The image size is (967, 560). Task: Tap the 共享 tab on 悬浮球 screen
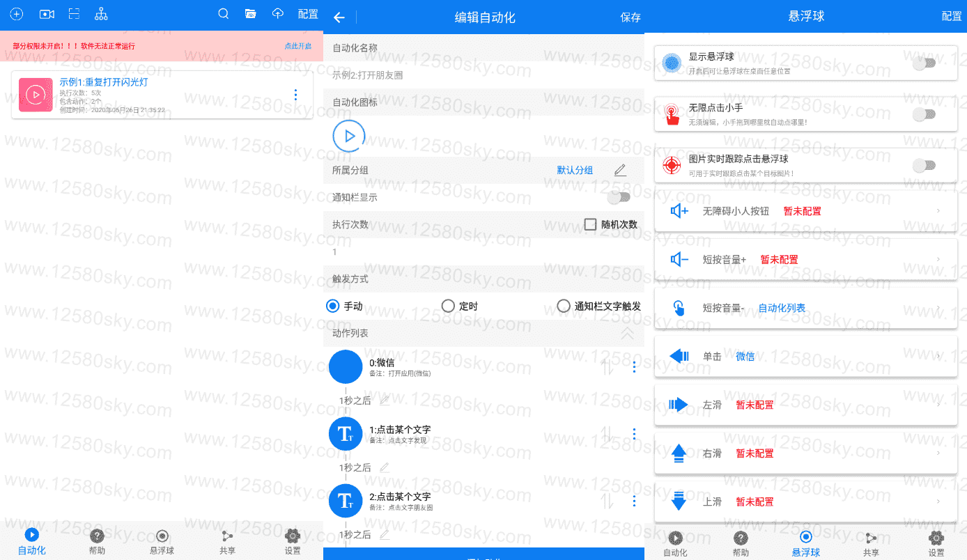(x=871, y=543)
